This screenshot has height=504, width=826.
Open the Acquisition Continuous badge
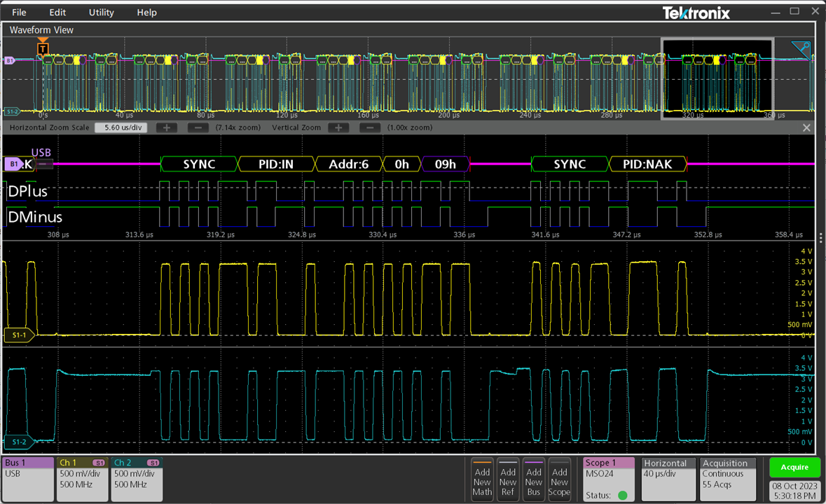click(728, 479)
